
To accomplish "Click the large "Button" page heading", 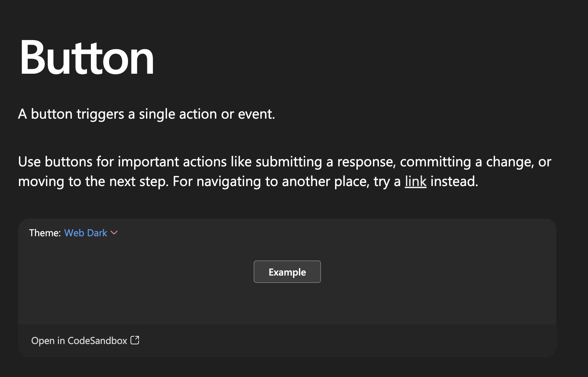I will pos(87,58).
